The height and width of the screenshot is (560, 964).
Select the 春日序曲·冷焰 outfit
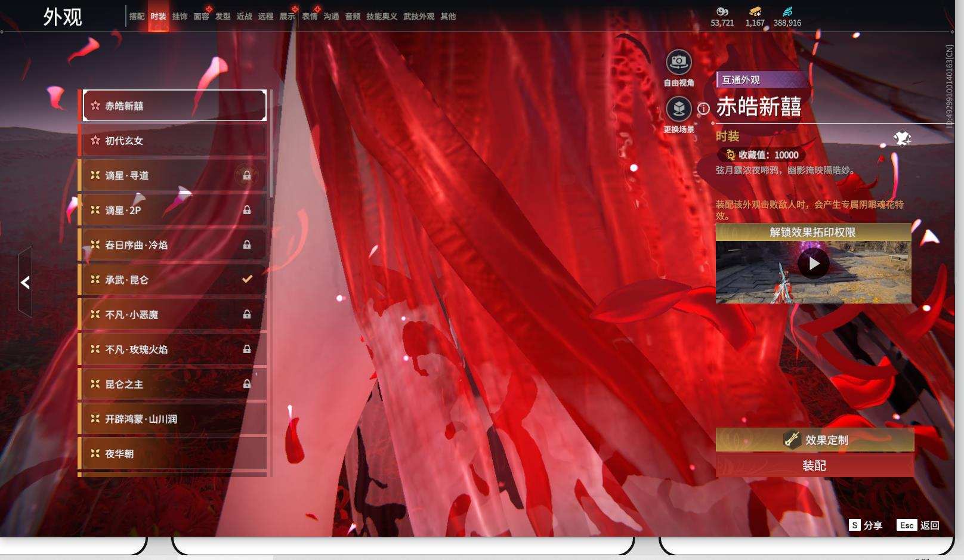coord(173,245)
